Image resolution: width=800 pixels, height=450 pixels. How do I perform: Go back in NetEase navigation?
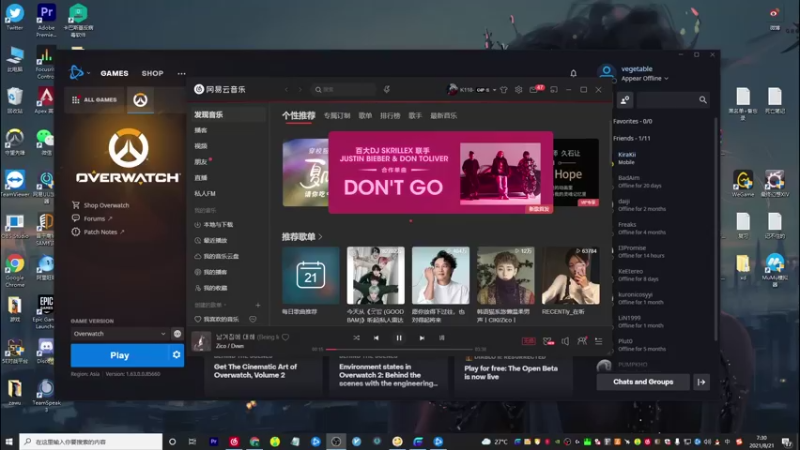coord(286,90)
